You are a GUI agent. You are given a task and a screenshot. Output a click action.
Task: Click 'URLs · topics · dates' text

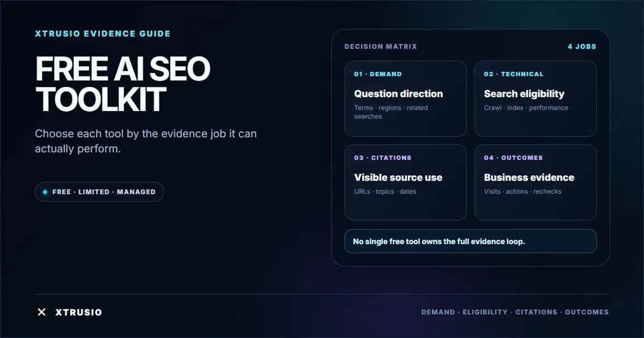coord(385,192)
